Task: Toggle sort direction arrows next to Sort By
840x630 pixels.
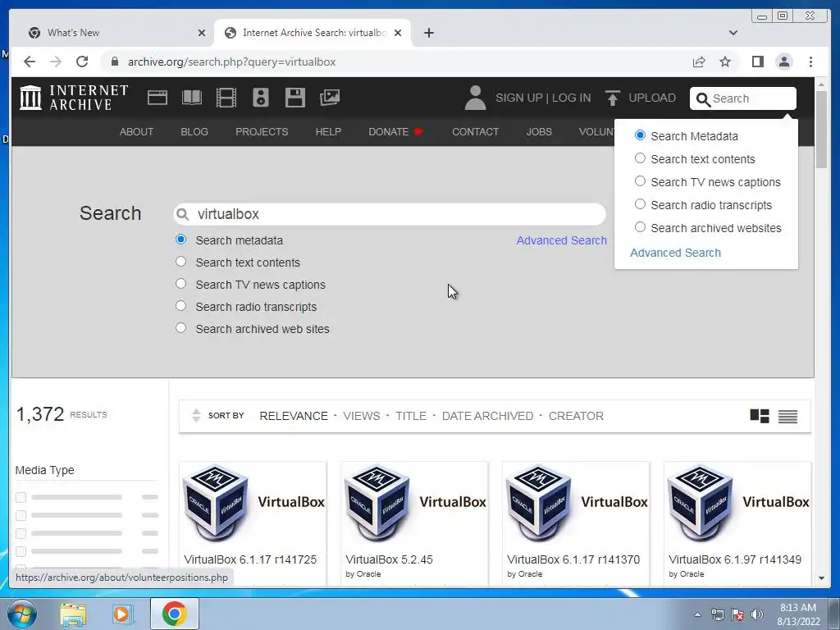Action: pos(196,415)
